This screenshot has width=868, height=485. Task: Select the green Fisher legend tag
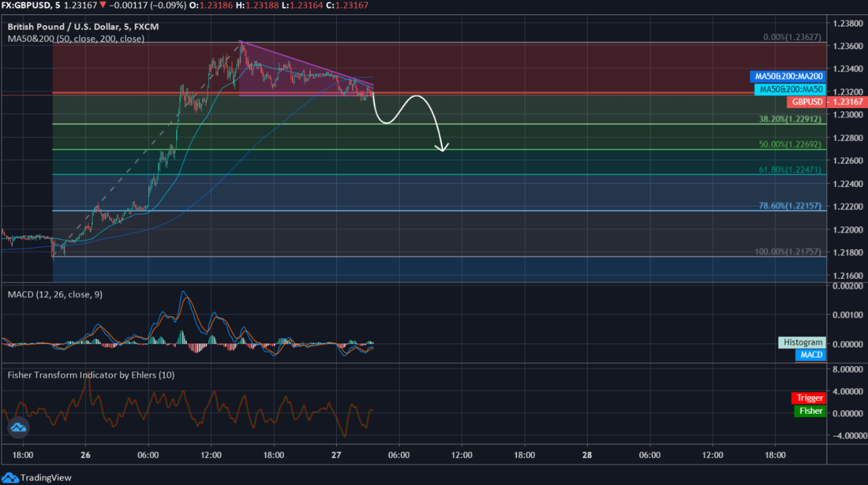click(810, 411)
